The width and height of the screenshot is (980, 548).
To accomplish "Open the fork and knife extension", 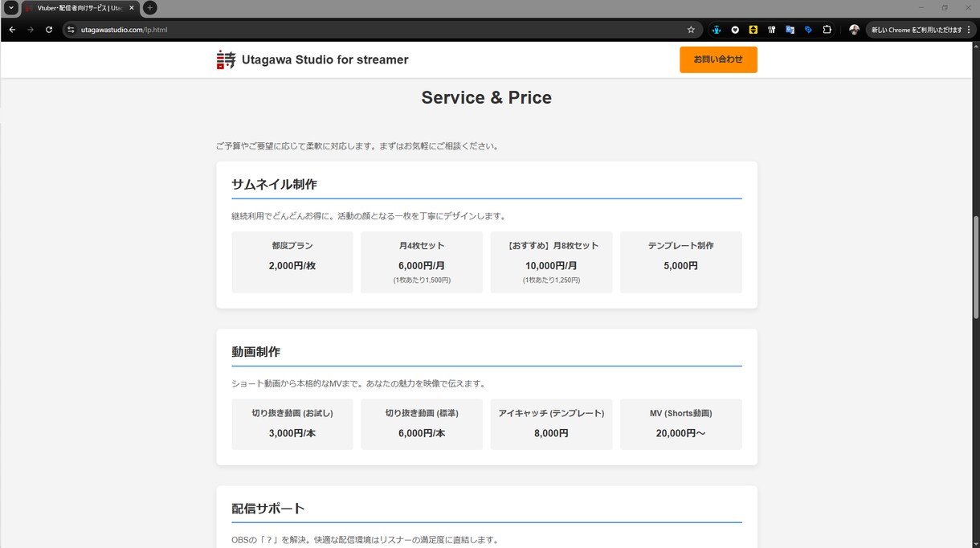I will [x=772, y=30].
